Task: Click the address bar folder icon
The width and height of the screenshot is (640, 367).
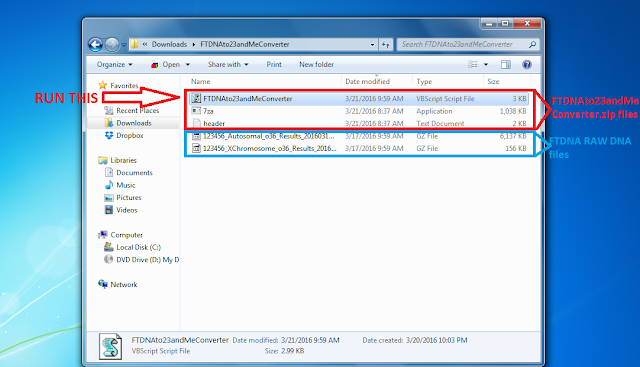Action: (x=134, y=44)
